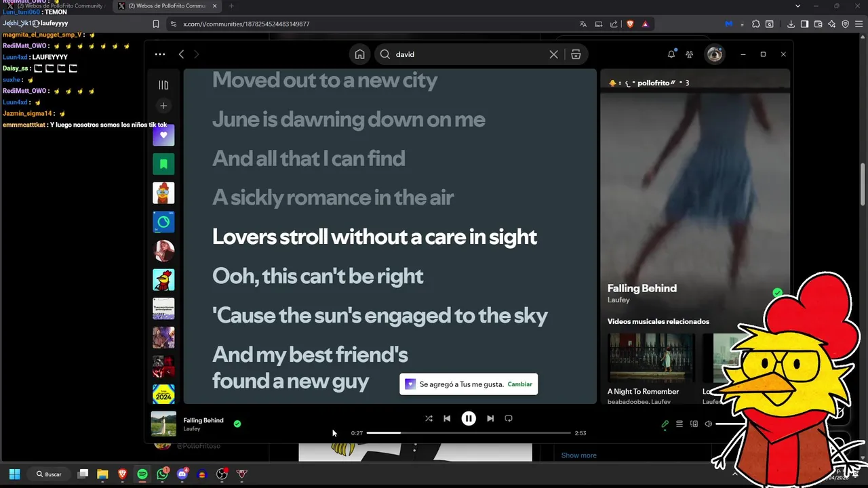Screen dimensions: 868x488
Task: Open Spotify profile avatar menu
Action: point(715,54)
